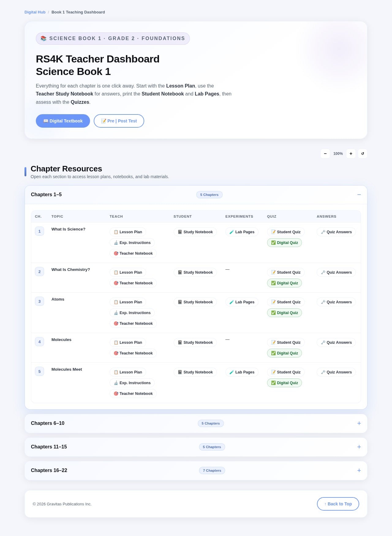
Task: Launch Chapter 2 Digital Quiz
Action: (x=285, y=283)
